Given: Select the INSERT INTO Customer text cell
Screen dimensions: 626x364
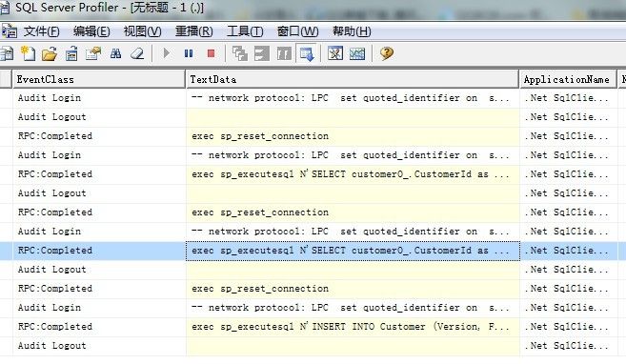Looking at the screenshot, I should point(353,327).
